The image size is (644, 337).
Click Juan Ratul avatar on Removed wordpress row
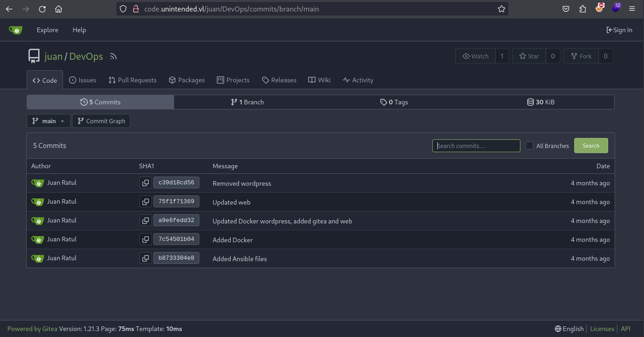(x=37, y=183)
